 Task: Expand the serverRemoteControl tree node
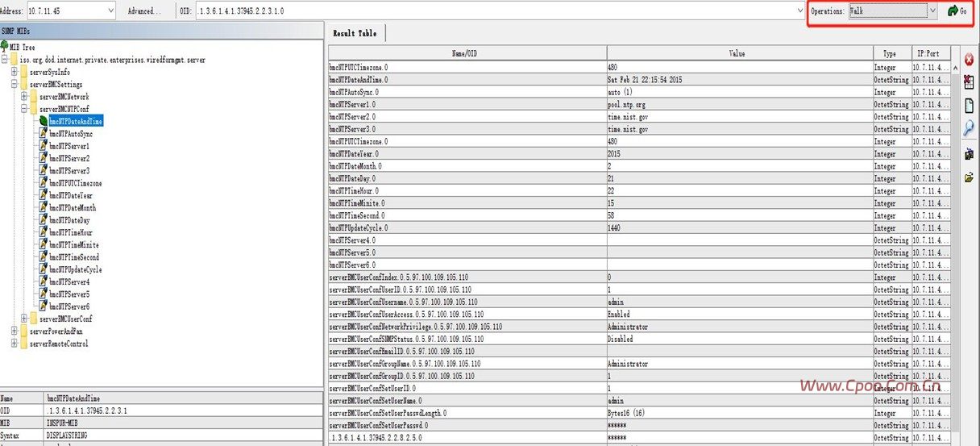15,344
